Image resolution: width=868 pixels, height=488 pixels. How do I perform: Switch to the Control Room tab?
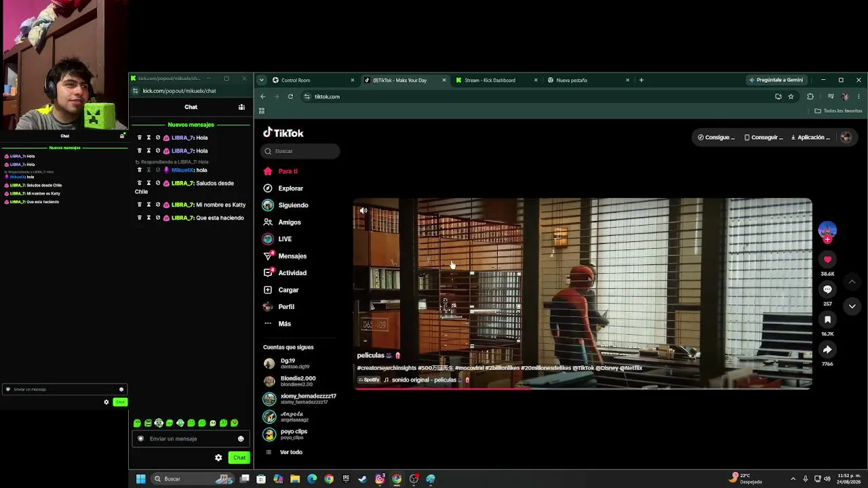[313, 80]
